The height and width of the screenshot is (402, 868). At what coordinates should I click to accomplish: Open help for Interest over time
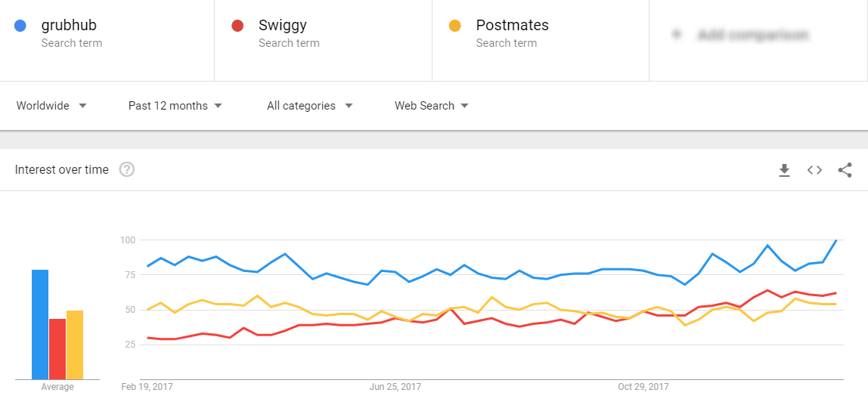[x=127, y=170]
